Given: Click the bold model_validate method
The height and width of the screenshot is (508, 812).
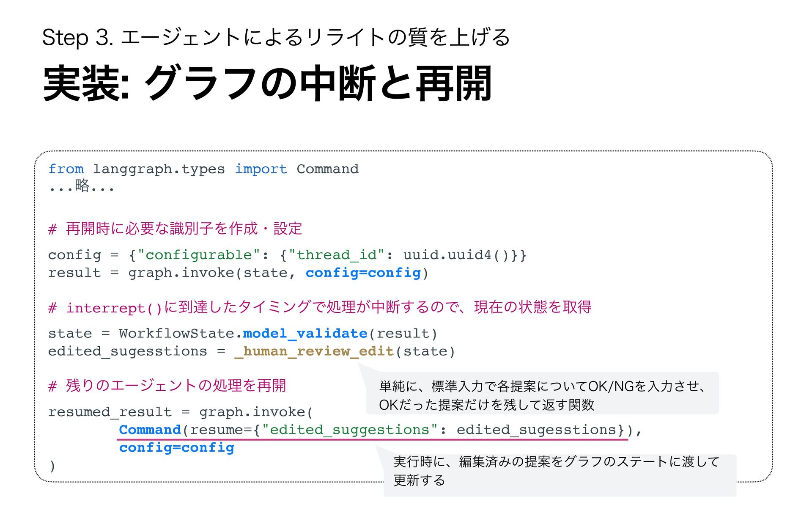Looking at the screenshot, I should [305, 334].
